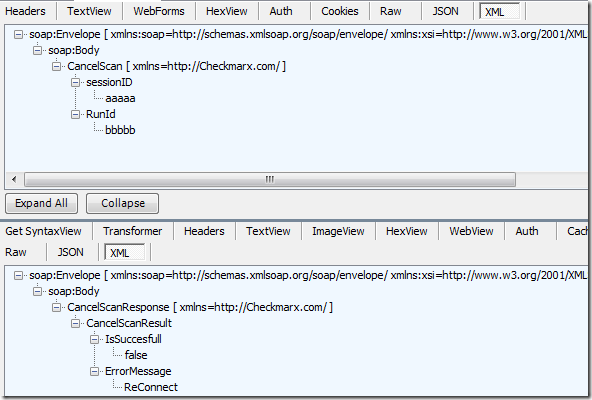Switch to the WebView tab
592x400 pixels.
pos(471,231)
